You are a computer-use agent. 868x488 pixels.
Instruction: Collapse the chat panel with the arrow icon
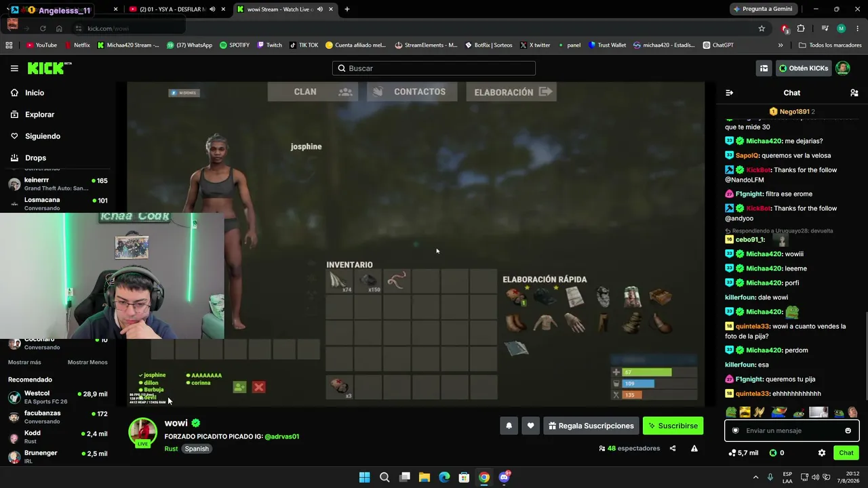pyautogui.click(x=730, y=93)
